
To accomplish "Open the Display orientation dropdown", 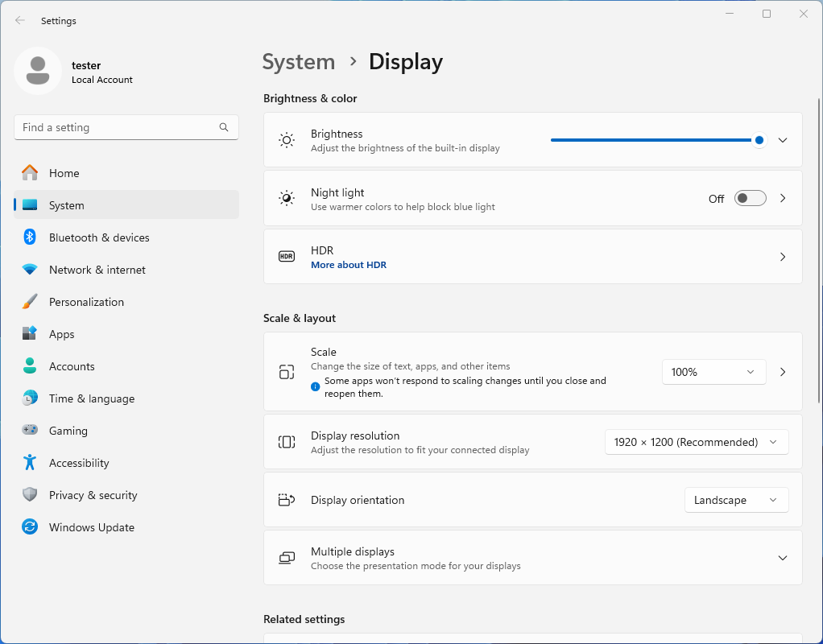I will (x=736, y=500).
